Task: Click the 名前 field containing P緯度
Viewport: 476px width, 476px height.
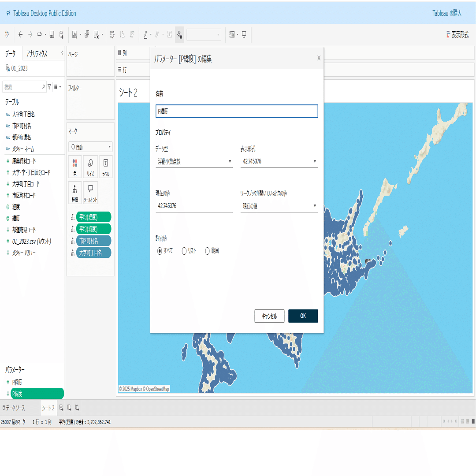Action: coord(237,111)
